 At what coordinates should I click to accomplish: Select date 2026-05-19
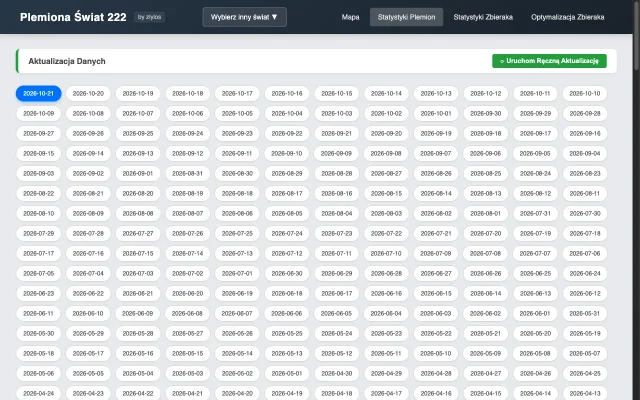(585, 333)
